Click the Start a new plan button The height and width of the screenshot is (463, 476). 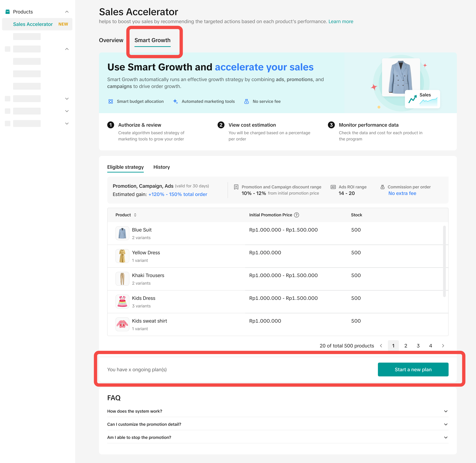[413, 370]
